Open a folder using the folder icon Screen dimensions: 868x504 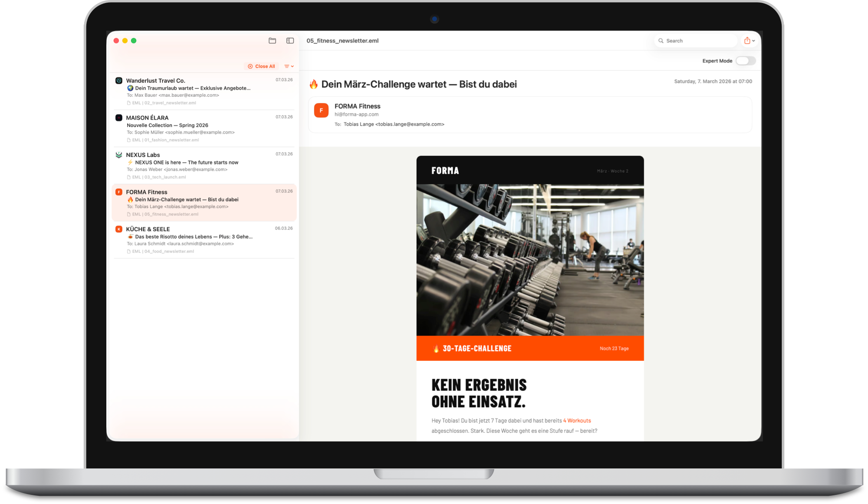click(273, 40)
